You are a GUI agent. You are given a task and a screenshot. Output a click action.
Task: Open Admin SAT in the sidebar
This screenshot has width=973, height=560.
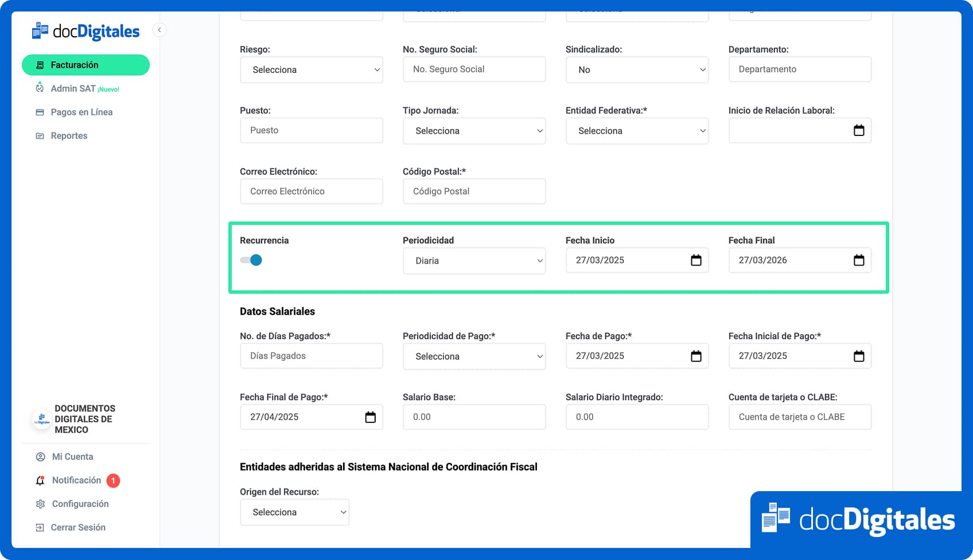73,88
